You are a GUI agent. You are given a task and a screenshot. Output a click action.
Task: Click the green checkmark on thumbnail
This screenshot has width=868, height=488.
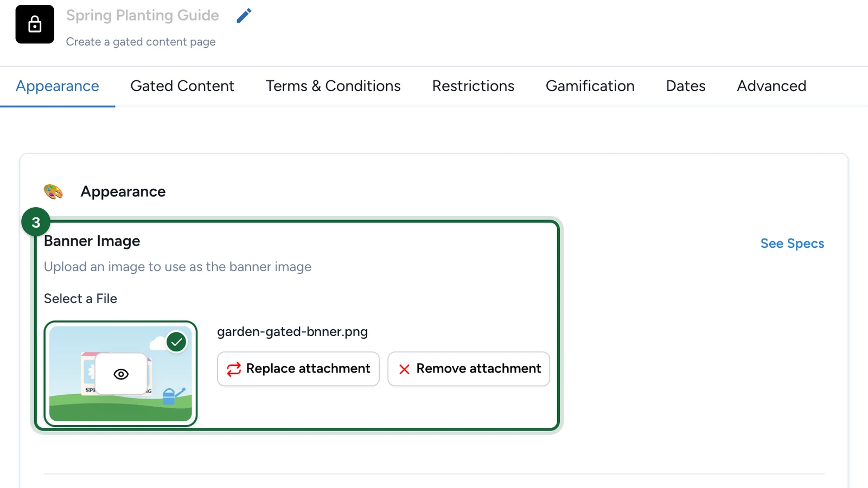coord(176,342)
